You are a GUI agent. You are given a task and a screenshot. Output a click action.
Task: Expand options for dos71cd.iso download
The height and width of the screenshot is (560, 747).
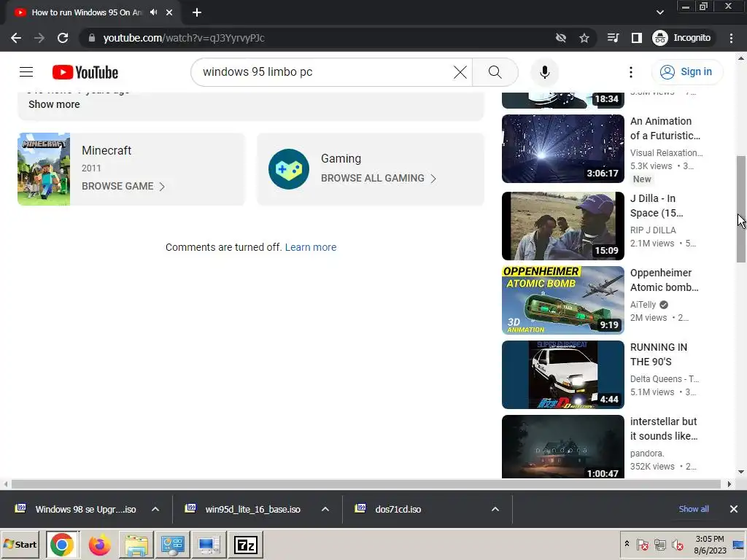coord(495,509)
